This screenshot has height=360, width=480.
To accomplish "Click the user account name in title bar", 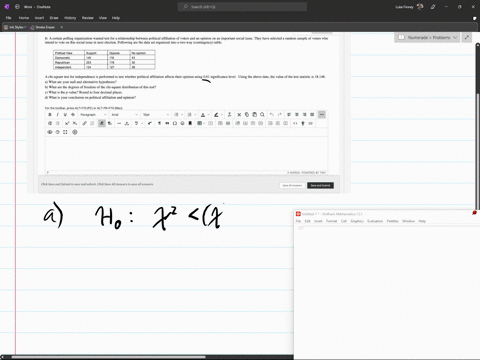I will tap(404, 7).
